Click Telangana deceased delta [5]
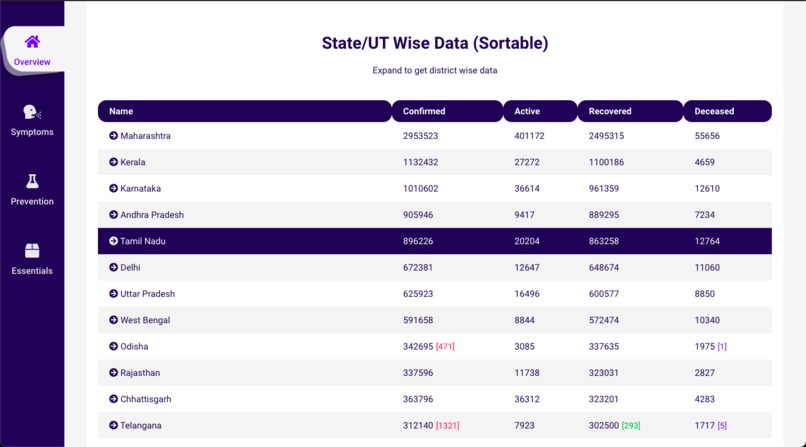Viewport: 806px width, 447px height. coord(722,425)
